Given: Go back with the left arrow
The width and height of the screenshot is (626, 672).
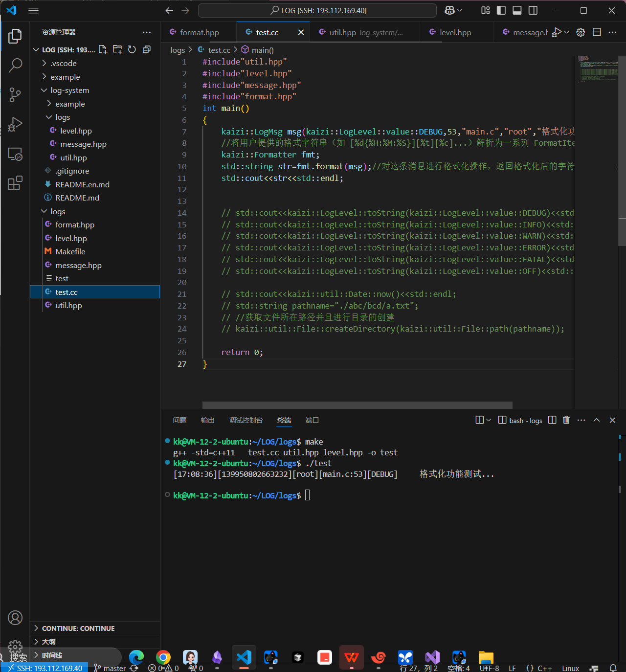Looking at the screenshot, I should [x=169, y=10].
